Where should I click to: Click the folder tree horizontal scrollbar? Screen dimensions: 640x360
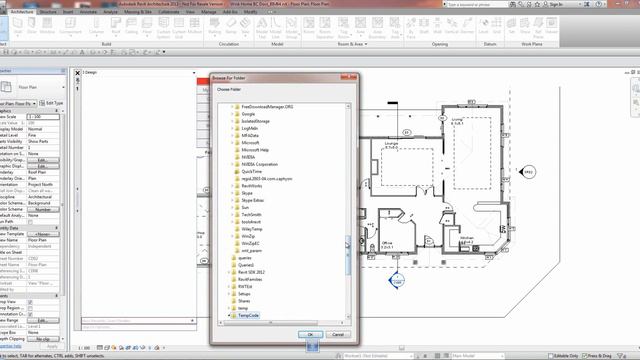pos(270,322)
